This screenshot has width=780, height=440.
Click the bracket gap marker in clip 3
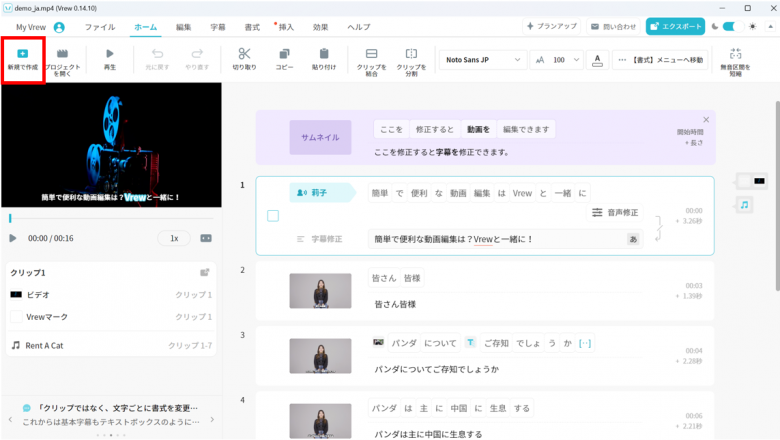pyautogui.click(x=585, y=343)
